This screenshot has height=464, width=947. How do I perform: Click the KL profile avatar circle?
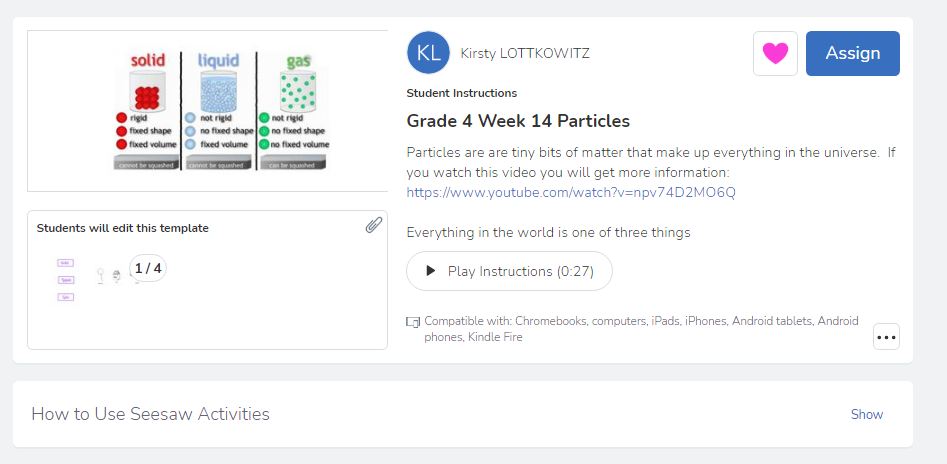click(x=428, y=53)
